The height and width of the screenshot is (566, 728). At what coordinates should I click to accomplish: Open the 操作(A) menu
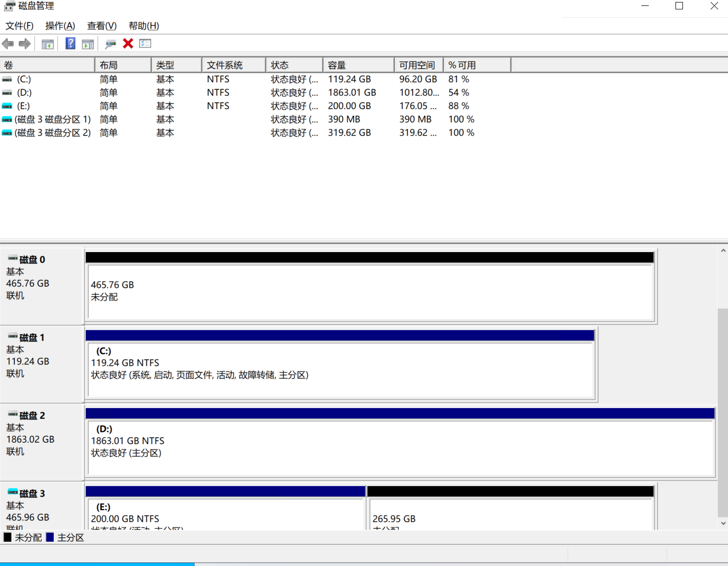(60, 26)
